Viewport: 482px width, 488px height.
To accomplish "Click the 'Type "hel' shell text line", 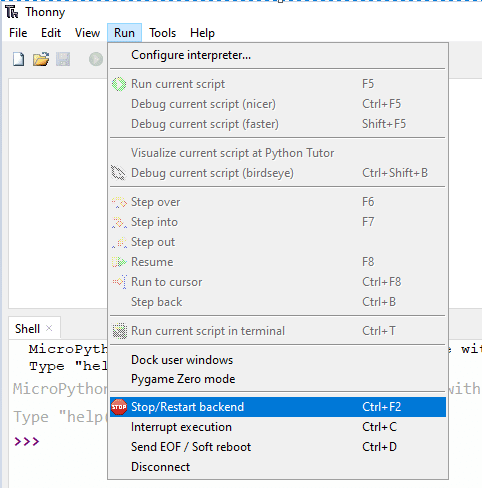I will (68, 366).
